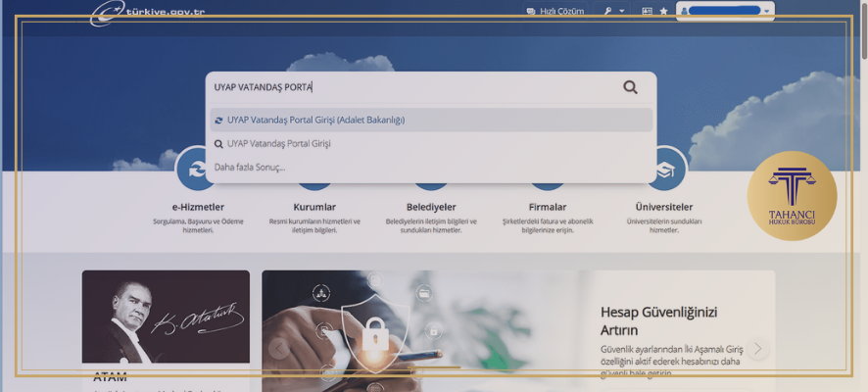Click inside the UYAP search text field
This screenshot has height=392, width=868.
[411, 87]
